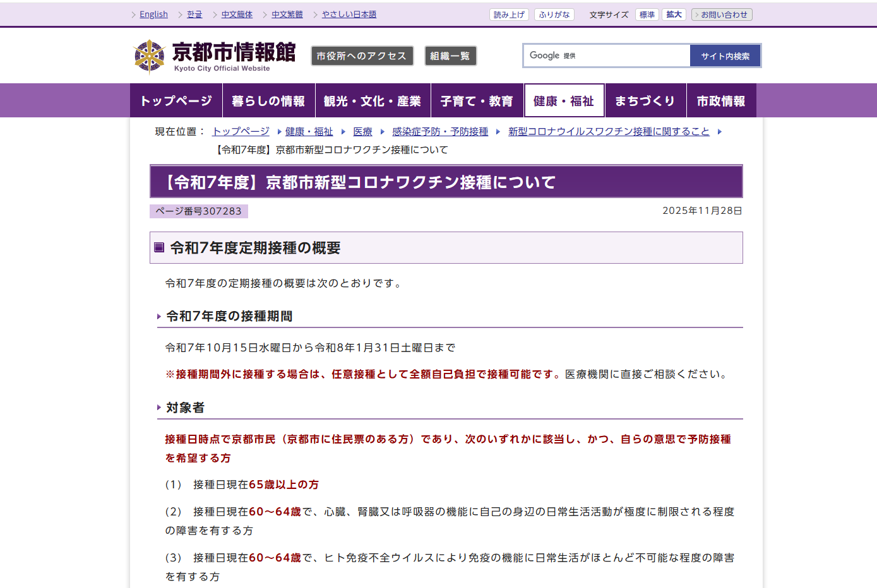Open the English language version
This screenshot has width=877, height=588.
coord(153,15)
